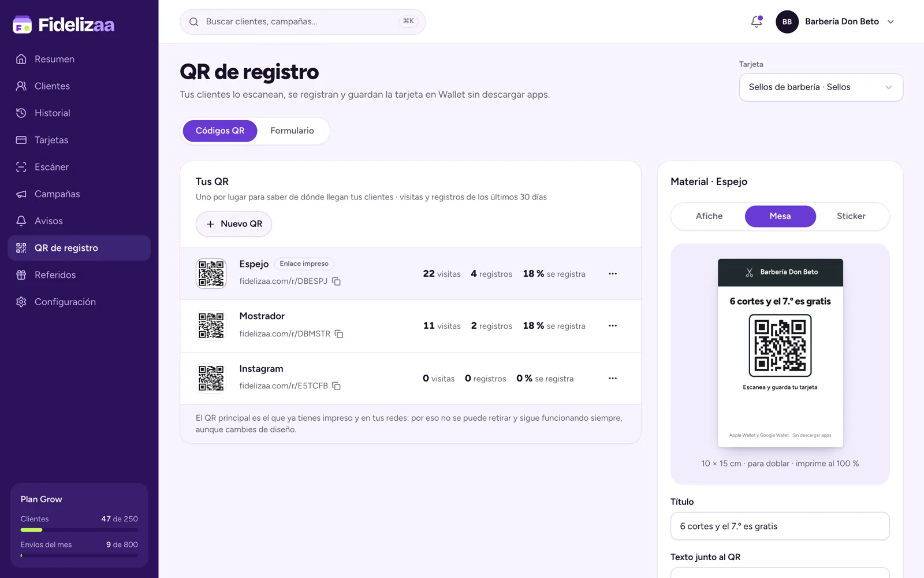The image size is (924, 578).
Task: Click the Instagram QR name
Action: click(261, 369)
